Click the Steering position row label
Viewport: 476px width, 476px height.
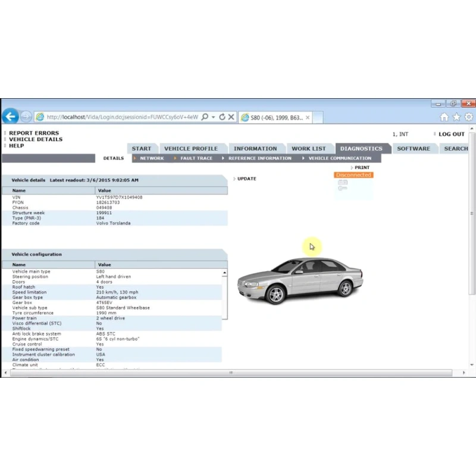(30, 277)
